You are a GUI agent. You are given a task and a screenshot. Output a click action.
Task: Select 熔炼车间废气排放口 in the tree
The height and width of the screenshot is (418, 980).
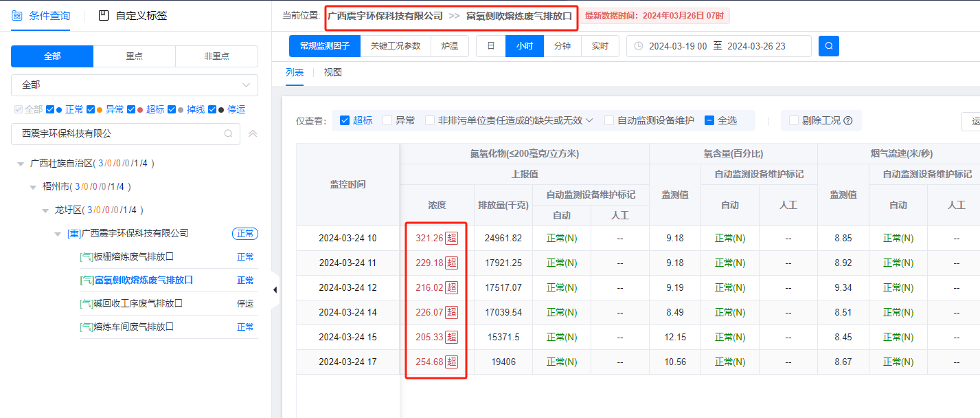pos(127,327)
